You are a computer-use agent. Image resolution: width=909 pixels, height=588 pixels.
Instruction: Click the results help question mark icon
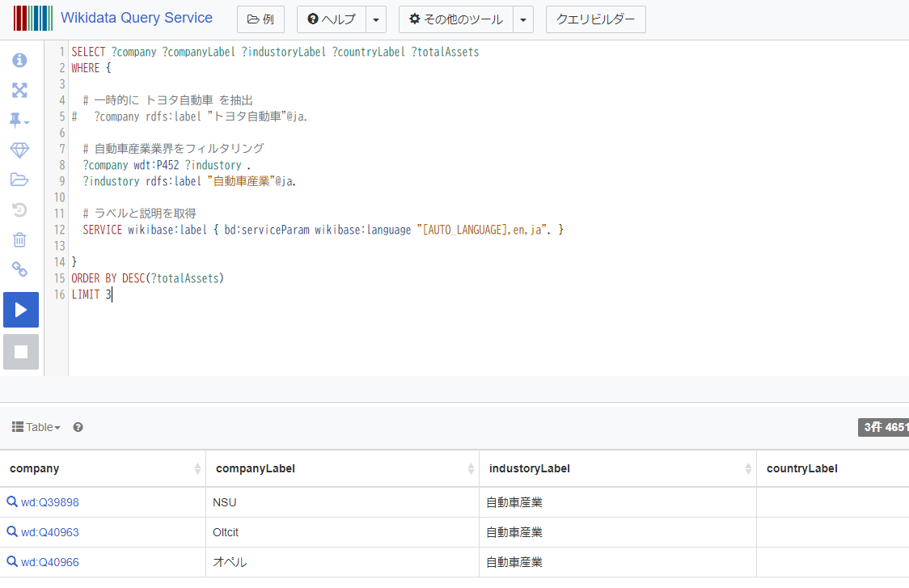click(78, 427)
